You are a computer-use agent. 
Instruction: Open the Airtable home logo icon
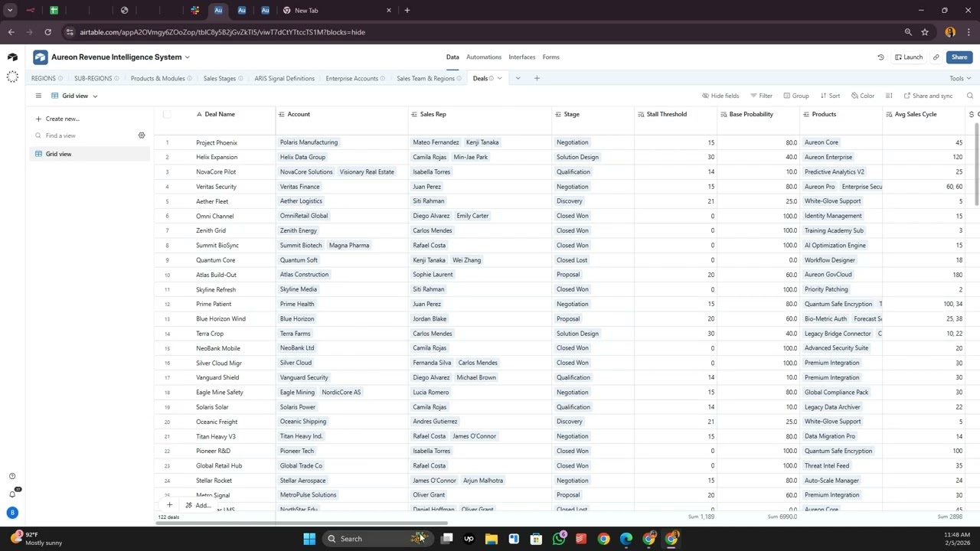[x=12, y=57]
